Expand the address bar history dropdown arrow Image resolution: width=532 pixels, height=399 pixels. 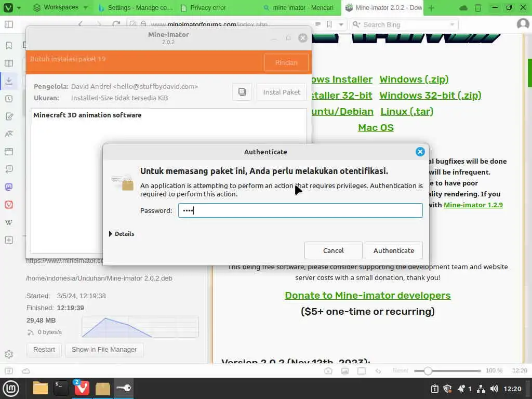click(341, 24)
